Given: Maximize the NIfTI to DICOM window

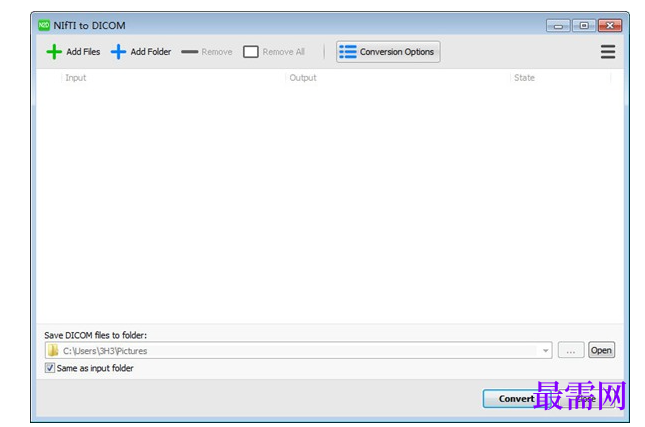Looking at the screenshot, I should 584,26.
